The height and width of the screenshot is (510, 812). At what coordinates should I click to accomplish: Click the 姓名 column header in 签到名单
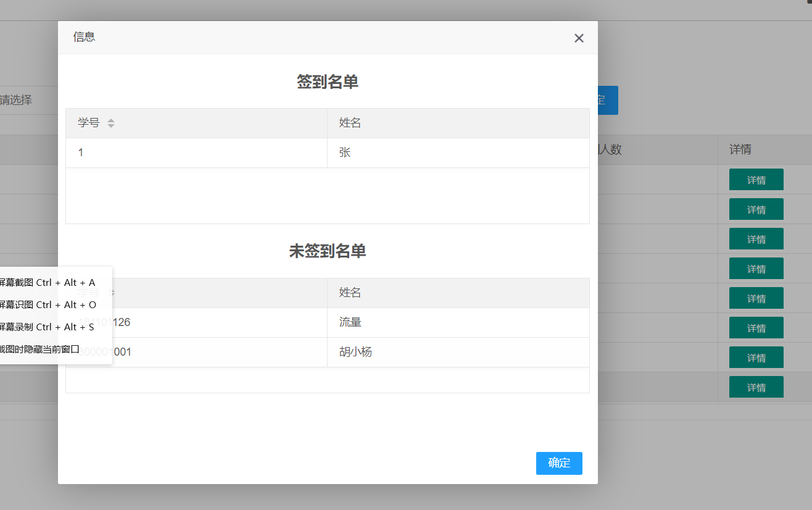tap(350, 122)
